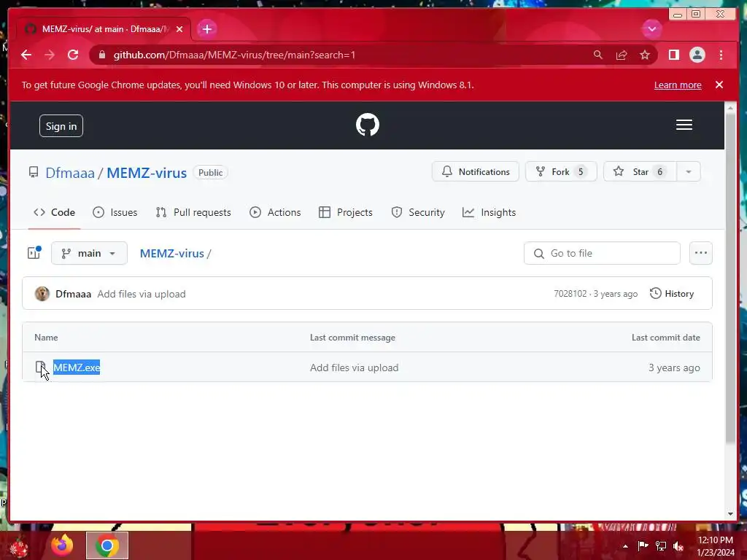This screenshot has height=560, width=747.
Task: Open commit hash 7028102
Action: (570, 294)
